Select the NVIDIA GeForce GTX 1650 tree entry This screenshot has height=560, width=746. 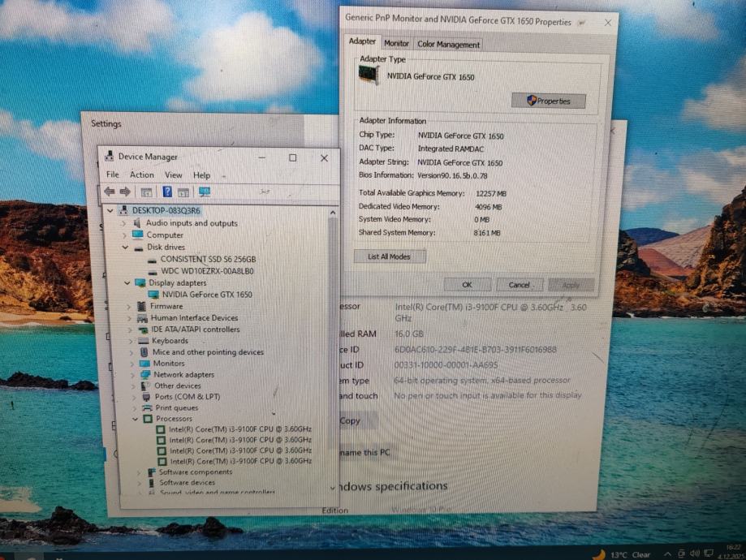click(207, 295)
